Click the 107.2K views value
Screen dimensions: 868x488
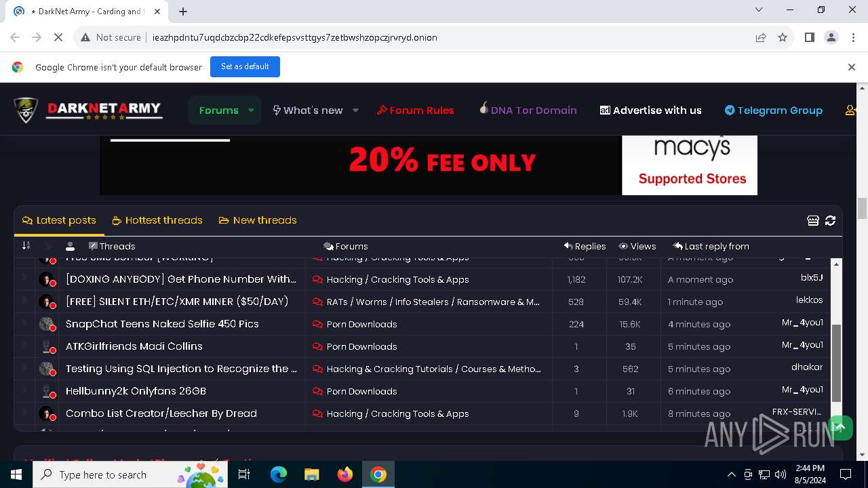click(630, 279)
